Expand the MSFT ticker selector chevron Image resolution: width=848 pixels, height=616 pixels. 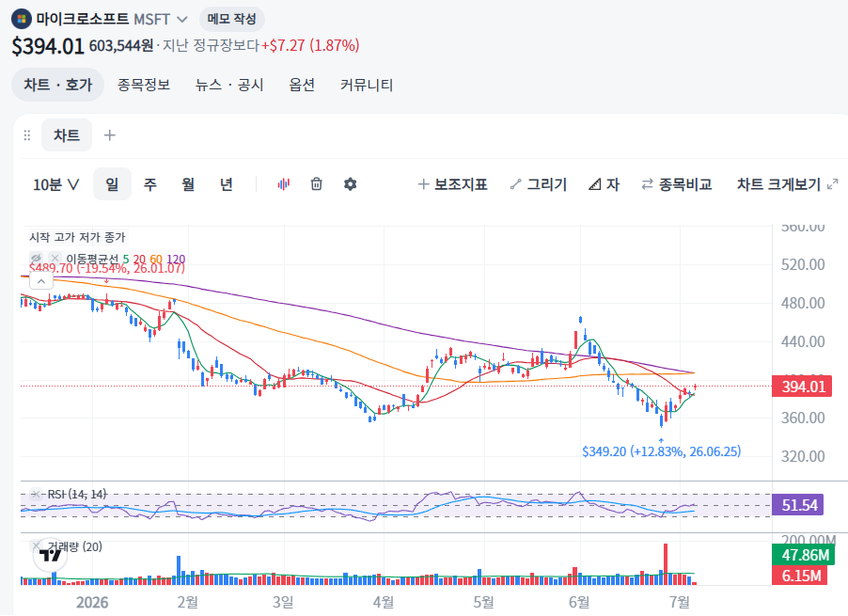182,20
